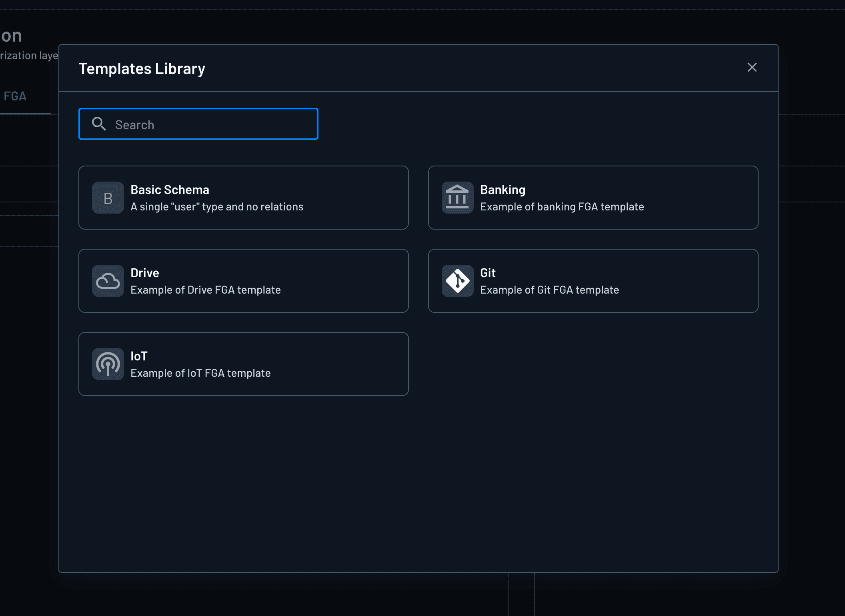Viewport: 845px width, 616px height.
Task: Select the Git FGA template
Action: [x=593, y=281]
